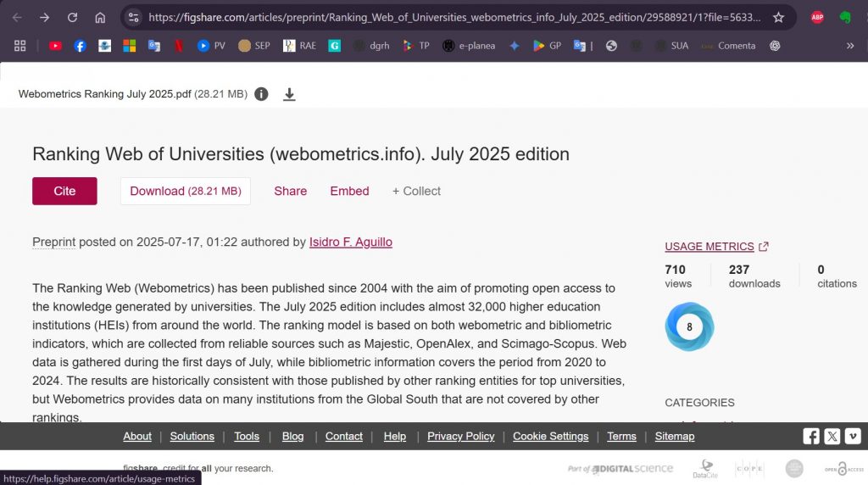Expand the hidden bookmarks overflow chevron
This screenshot has height=485, width=868.
tap(850, 46)
